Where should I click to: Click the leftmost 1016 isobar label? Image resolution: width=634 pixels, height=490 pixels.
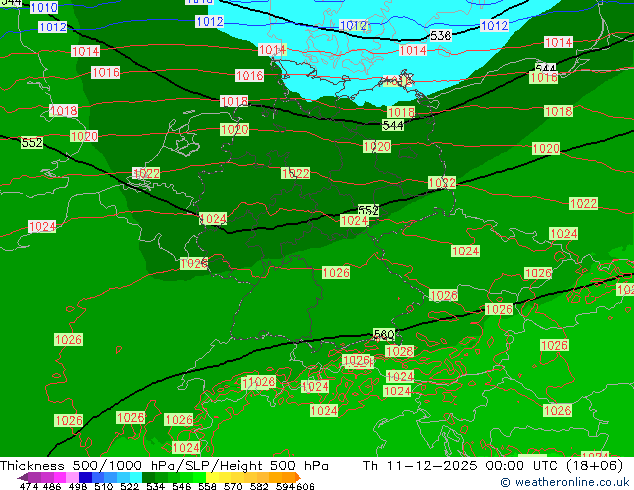coord(106,72)
